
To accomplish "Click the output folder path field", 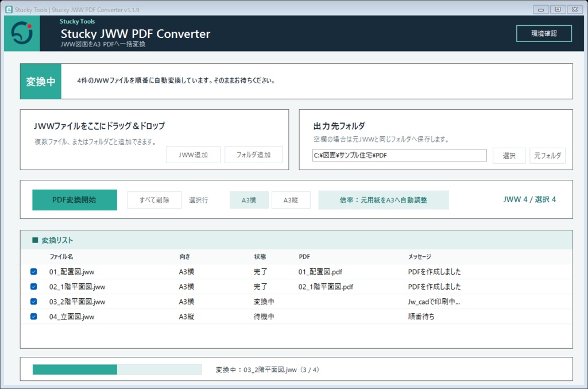I will coord(400,155).
